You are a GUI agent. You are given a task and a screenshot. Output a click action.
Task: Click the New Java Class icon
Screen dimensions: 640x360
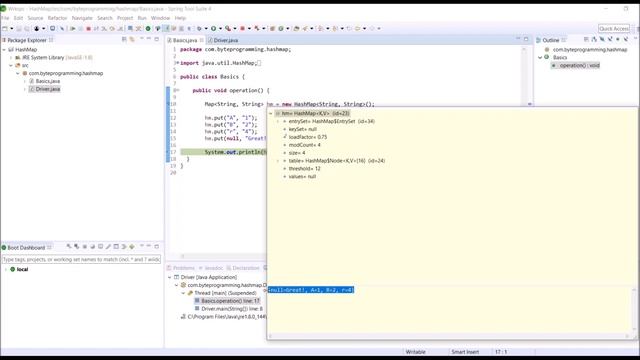tap(281, 29)
